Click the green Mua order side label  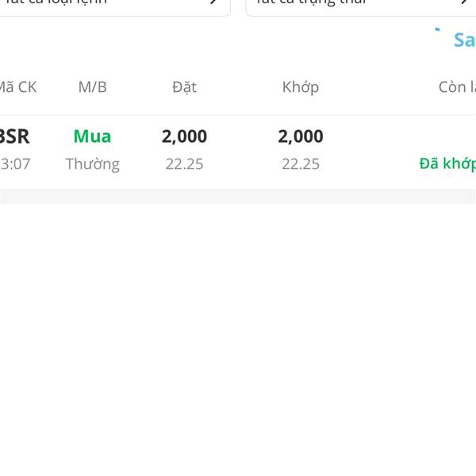pos(92,136)
